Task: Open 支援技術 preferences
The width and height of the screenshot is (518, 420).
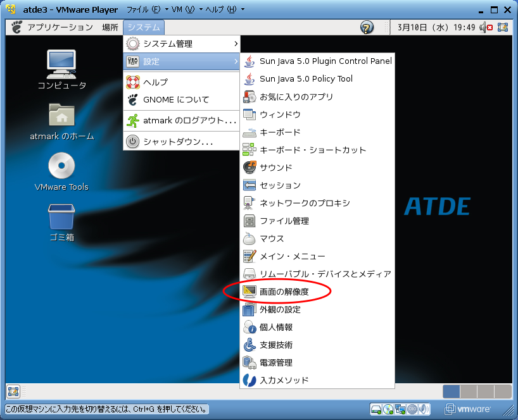Action: coord(317,345)
